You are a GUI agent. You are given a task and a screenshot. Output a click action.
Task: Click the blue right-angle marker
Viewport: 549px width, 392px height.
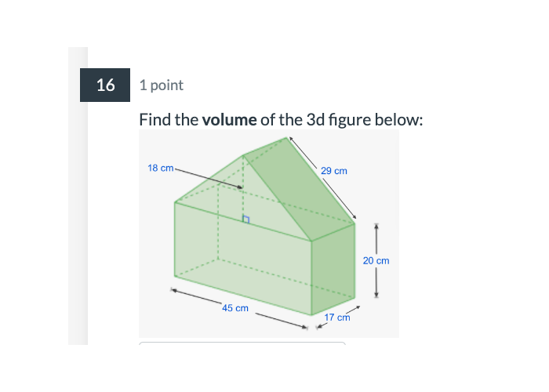[x=245, y=220]
